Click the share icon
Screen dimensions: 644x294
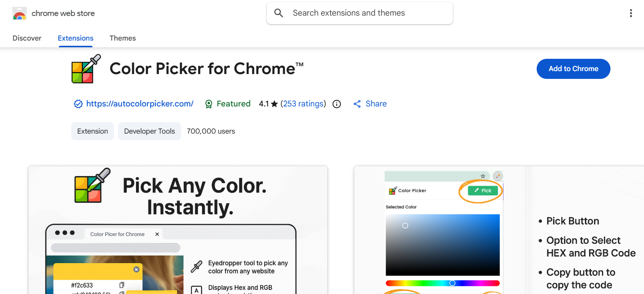pos(357,104)
